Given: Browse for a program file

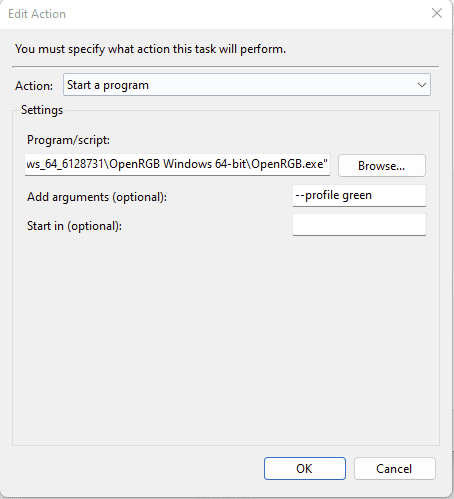Looking at the screenshot, I should click(x=382, y=165).
